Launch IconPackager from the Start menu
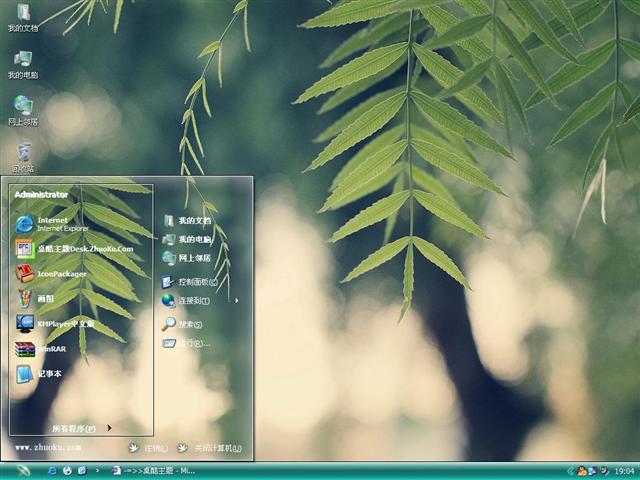Screen dimensions: 640x480 click(60, 273)
